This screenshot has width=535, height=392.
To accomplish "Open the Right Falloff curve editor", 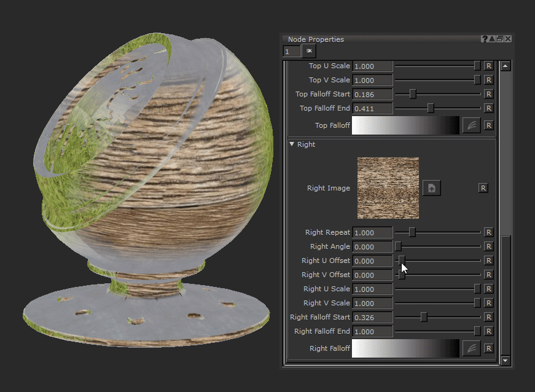I will [x=471, y=348].
